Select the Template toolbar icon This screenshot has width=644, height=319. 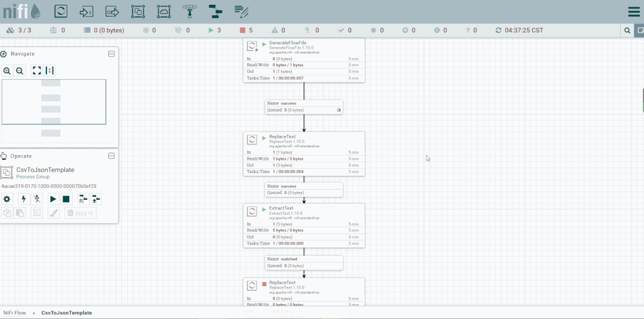215,11
